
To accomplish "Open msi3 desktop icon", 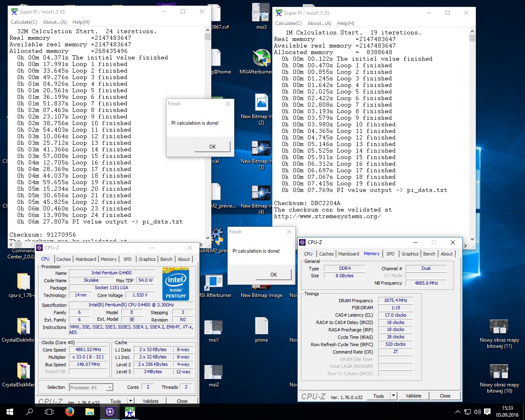I will point(261,16).
